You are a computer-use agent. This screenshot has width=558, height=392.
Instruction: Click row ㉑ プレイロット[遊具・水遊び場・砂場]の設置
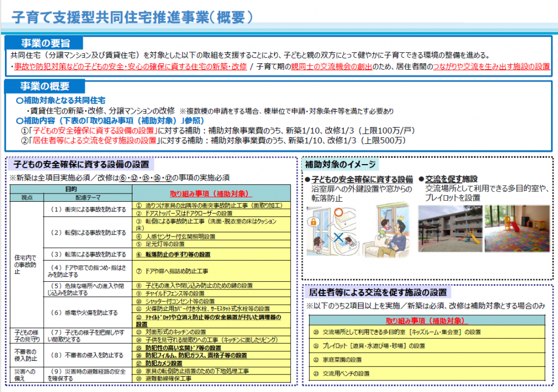click(x=427, y=346)
